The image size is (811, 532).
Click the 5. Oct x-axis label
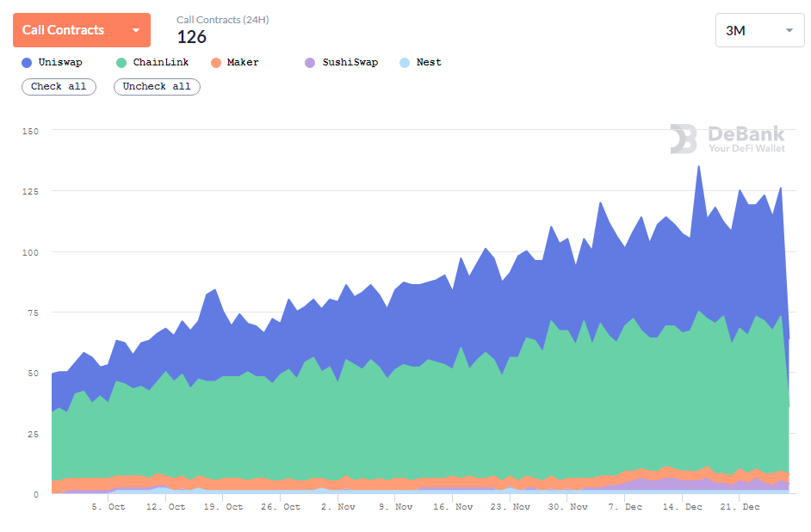point(108,507)
